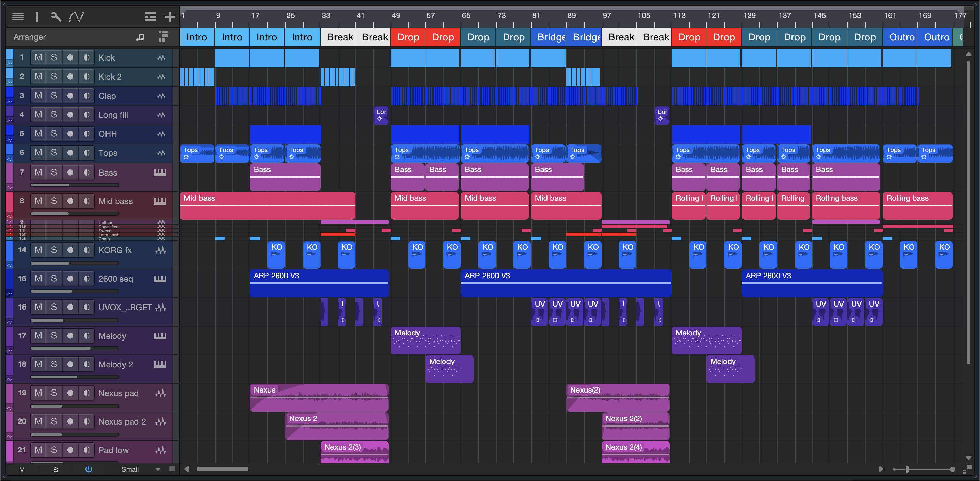The height and width of the screenshot is (481, 980).
Task: Toggle monitor on KORG fx track
Action: pyautogui.click(x=87, y=250)
